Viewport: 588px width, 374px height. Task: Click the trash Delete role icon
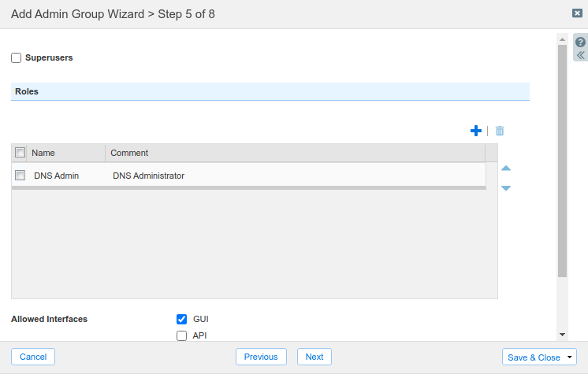click(x=500, y=131)
